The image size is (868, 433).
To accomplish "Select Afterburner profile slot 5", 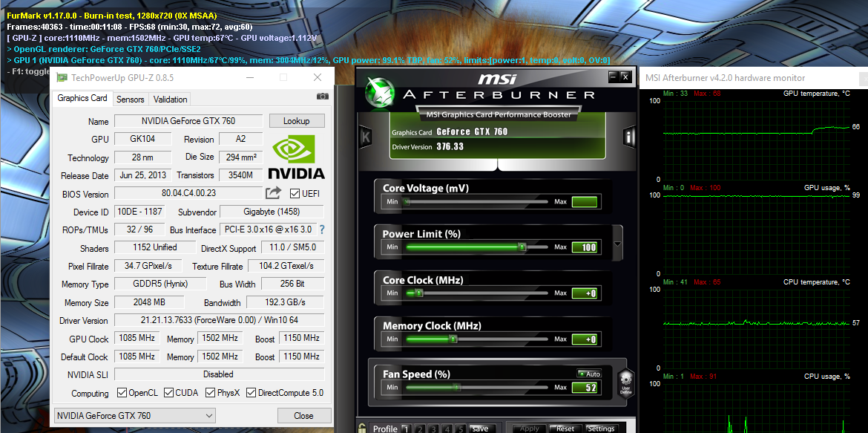I will pyautogui.click(x=461, y=429).
